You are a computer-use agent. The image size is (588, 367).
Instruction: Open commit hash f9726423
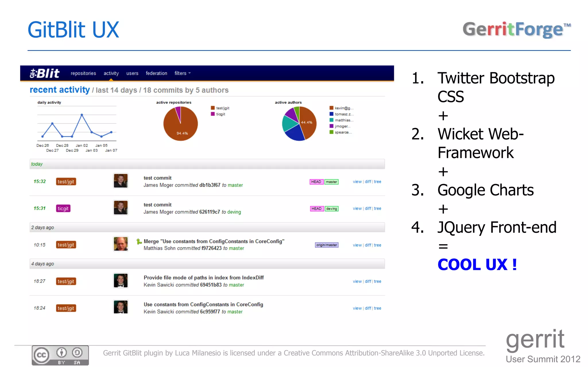pyautogui.click(x=212, y=248)
